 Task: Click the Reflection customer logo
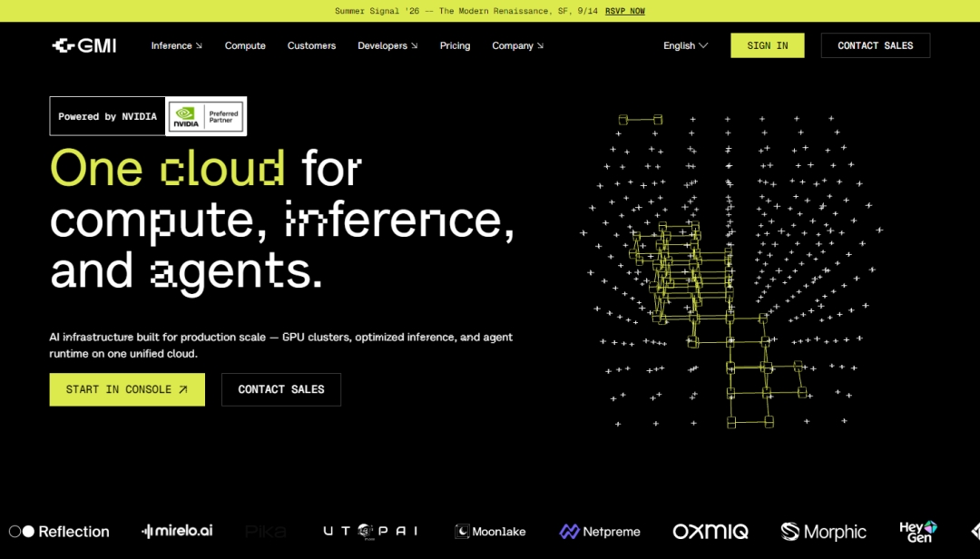[59, 532]
